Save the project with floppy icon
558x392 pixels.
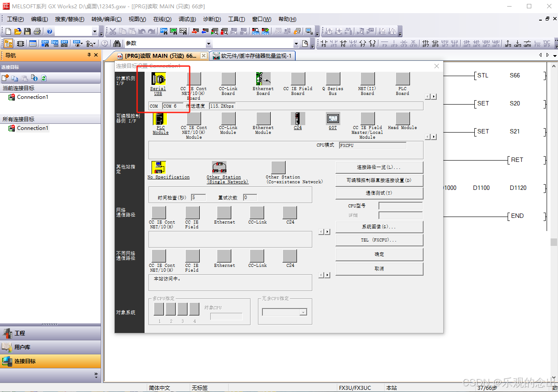coord(27,31)
